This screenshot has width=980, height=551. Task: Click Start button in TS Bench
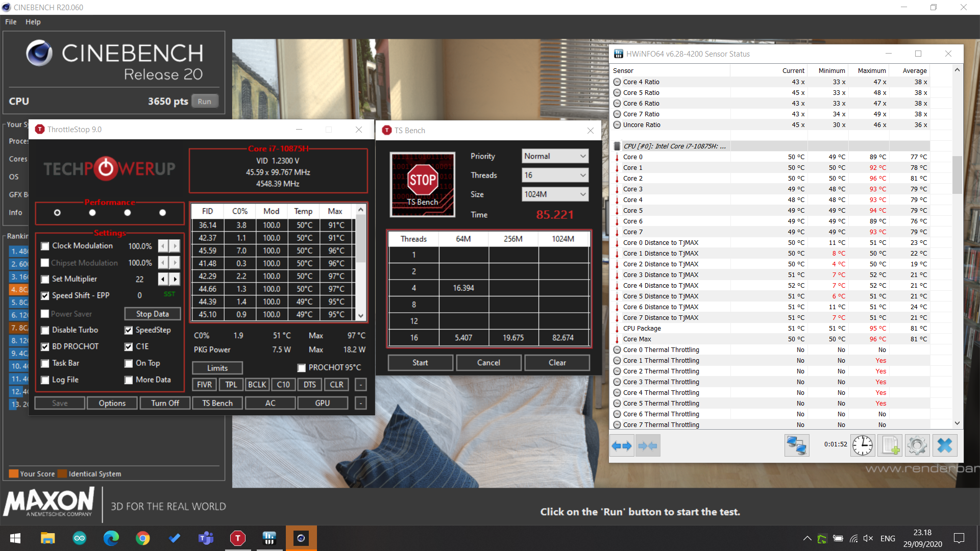(x=420, y=363)
